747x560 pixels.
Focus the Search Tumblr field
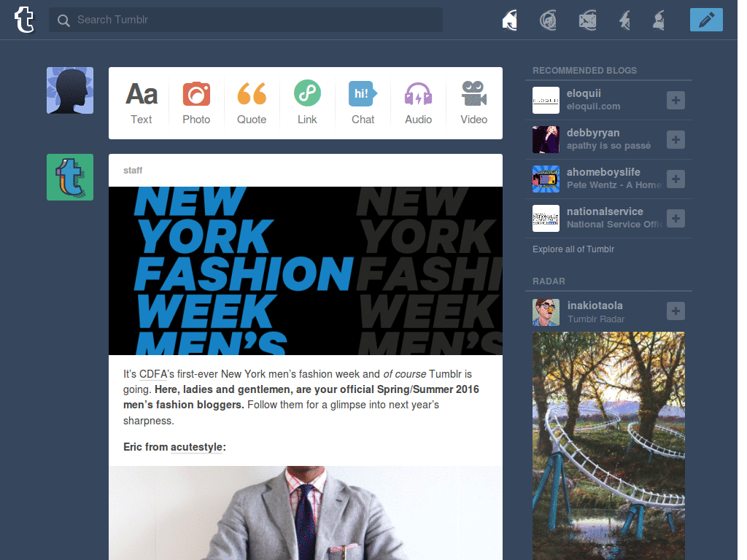pos(245,20)
